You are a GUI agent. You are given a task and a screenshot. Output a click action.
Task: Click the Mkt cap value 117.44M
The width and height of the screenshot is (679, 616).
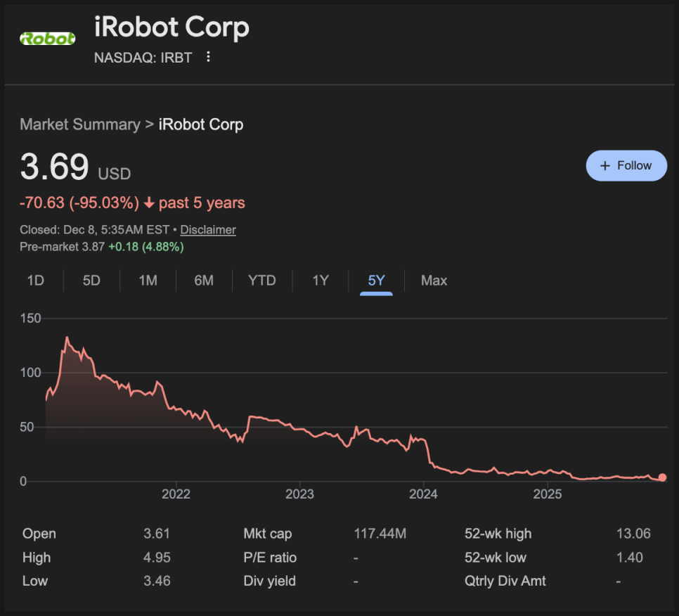(x=380, y=534)
